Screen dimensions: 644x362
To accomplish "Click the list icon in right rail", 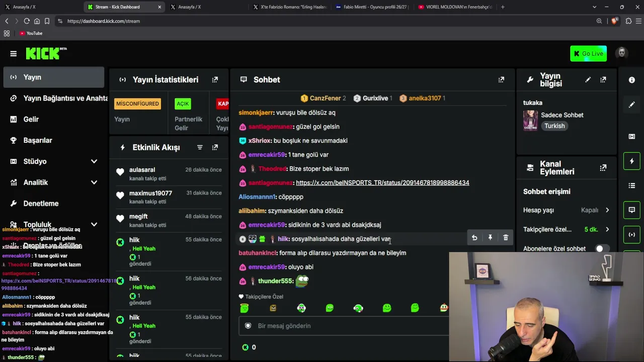I will click(x=632, y=186).
